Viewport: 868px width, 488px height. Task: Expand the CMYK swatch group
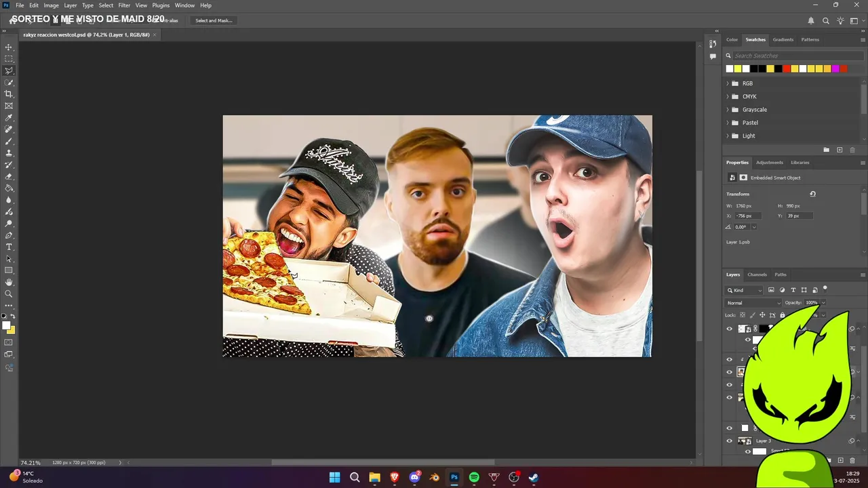coord(728,96)
